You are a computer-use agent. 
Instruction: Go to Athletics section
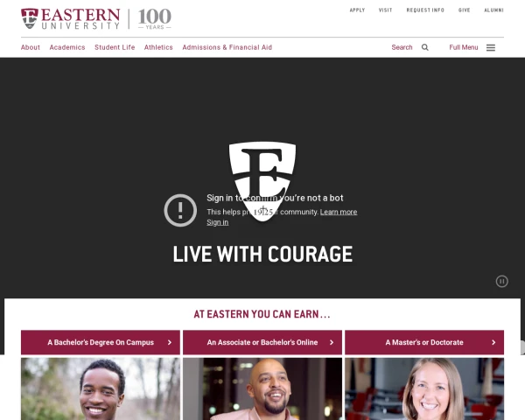pyautogui.click(x=158, y=47)
